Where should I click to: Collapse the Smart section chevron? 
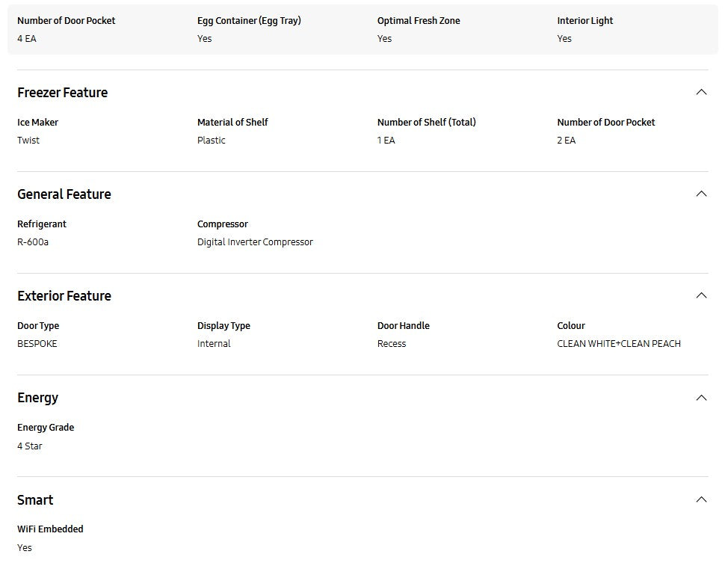coord(701,499)
